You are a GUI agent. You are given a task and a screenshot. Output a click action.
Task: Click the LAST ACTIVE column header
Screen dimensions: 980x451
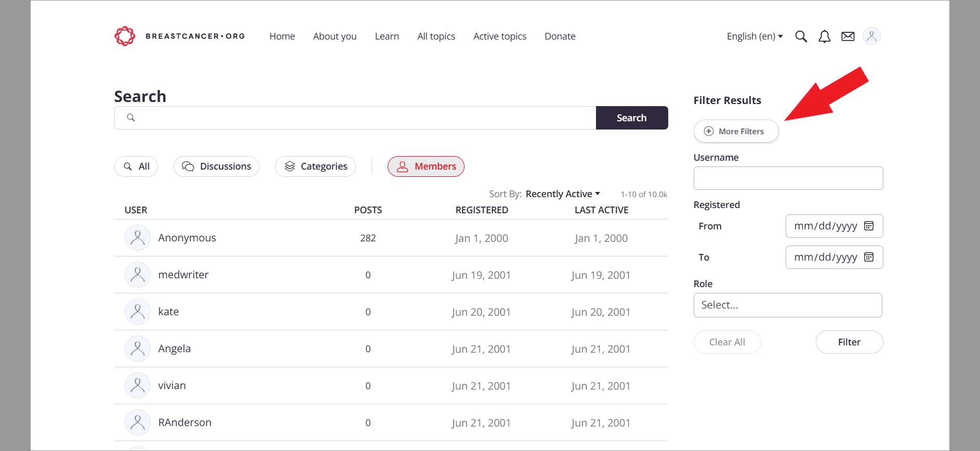pos(601,210)
